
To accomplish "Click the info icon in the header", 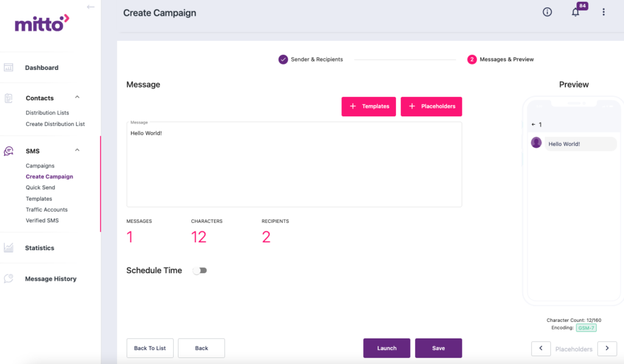I will coord(547,12).
